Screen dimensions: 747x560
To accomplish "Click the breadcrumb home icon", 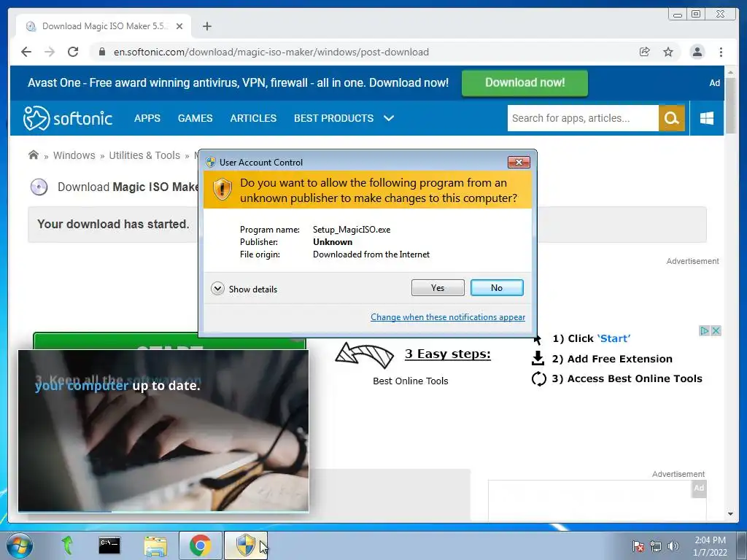I will [34, 155].
